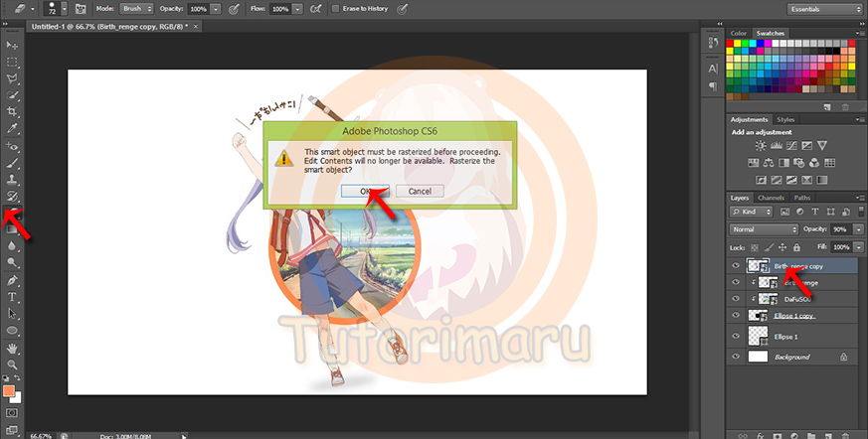This screenshot has width=868, height=439.
Task: Open the layer Opacity 90% dropdown arrow
Action: pos(859,228)
